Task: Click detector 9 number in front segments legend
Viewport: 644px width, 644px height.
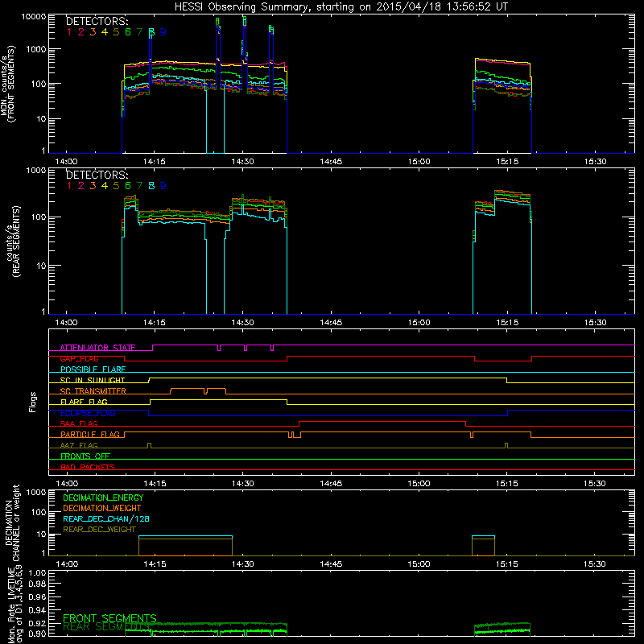Action: (x=163, y=32)
